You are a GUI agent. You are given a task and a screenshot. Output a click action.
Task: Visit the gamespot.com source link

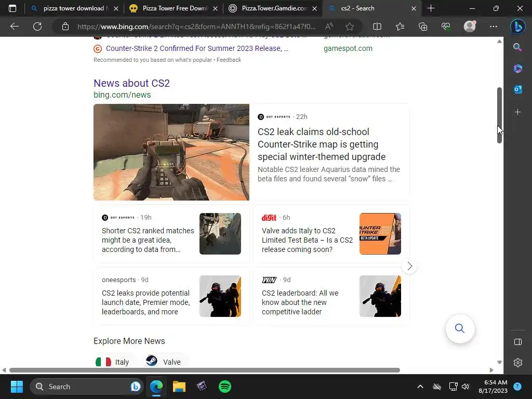click(x=348, y=48)
